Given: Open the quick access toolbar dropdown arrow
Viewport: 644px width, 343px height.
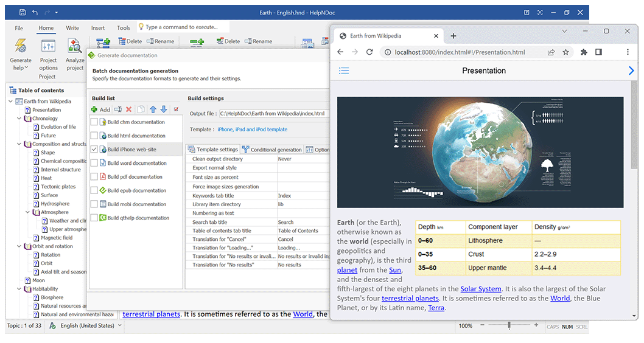Looking at the screenshot, I should 57,12.
